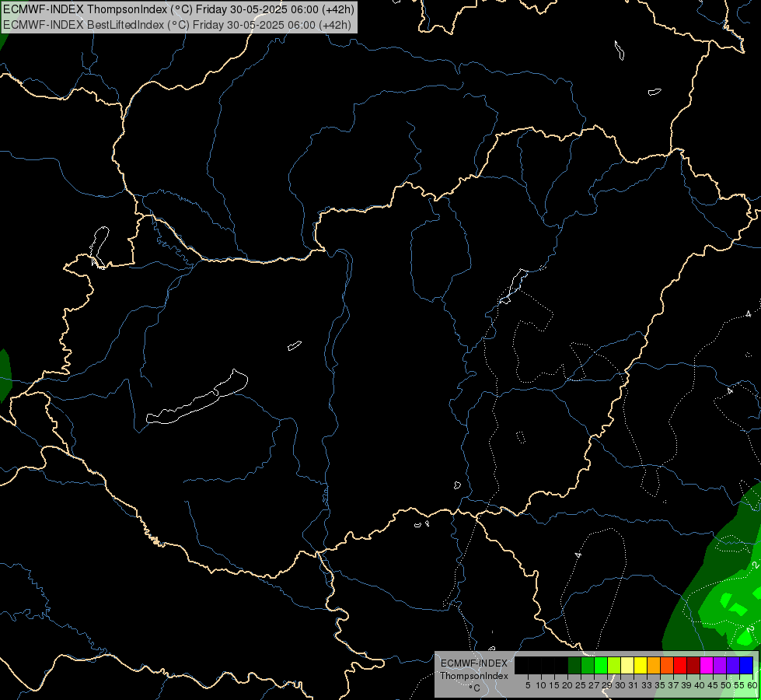This screenshot has height=700, width=761.
Task: Click the dark red 39-40 legend swatch
Action: click(693, 665)
